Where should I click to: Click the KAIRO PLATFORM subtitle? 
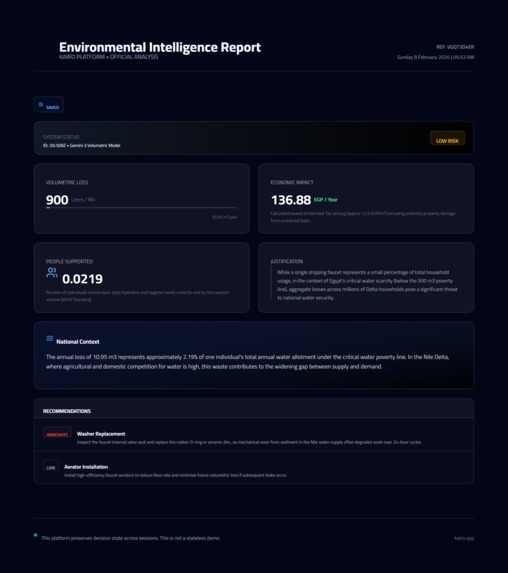[109, 57]
